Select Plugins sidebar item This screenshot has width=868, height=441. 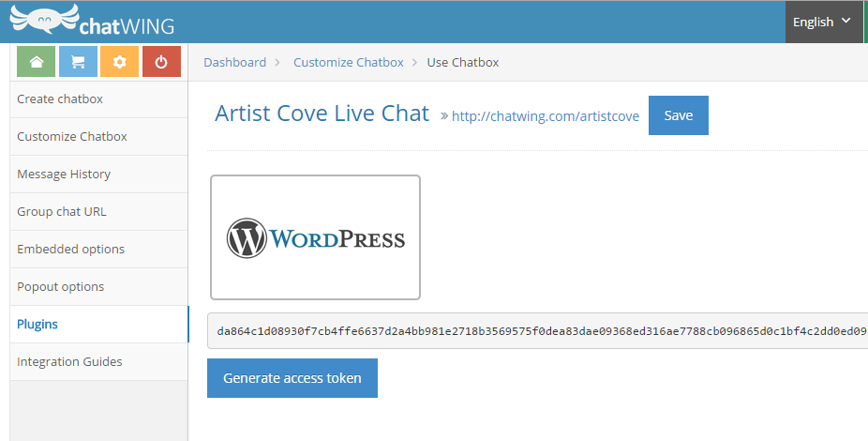click(99, 324)
